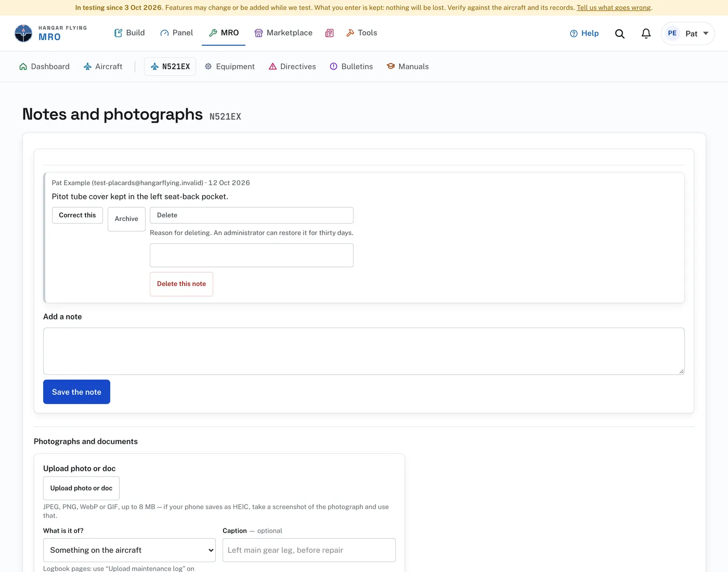
Task: Open the notifications bell
Action: coord(646,33)
